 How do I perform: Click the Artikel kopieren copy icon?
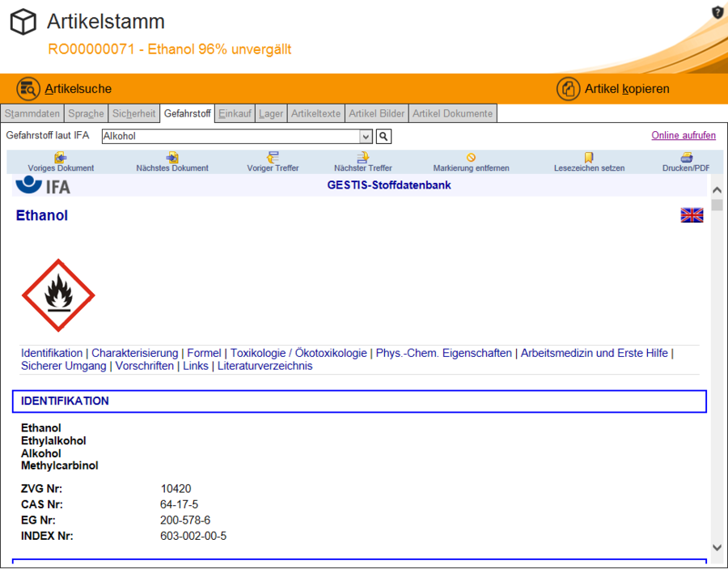click(x=569, y=89)
